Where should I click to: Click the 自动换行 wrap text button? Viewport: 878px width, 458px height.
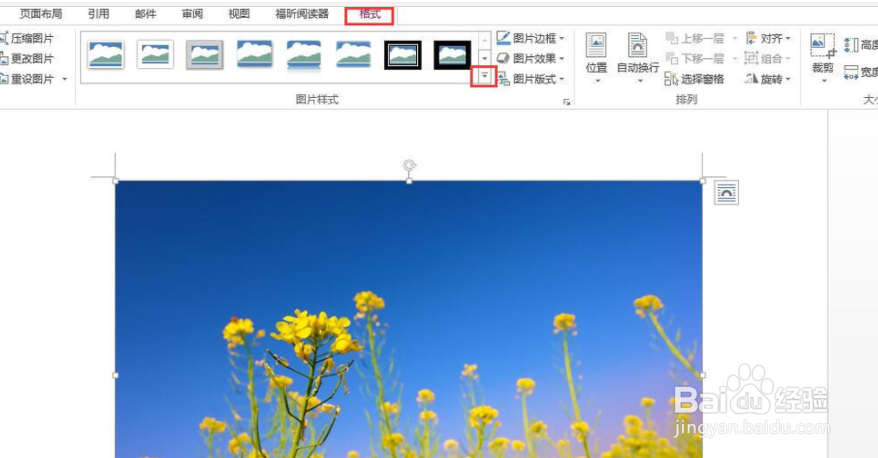[x=638, y=58]
